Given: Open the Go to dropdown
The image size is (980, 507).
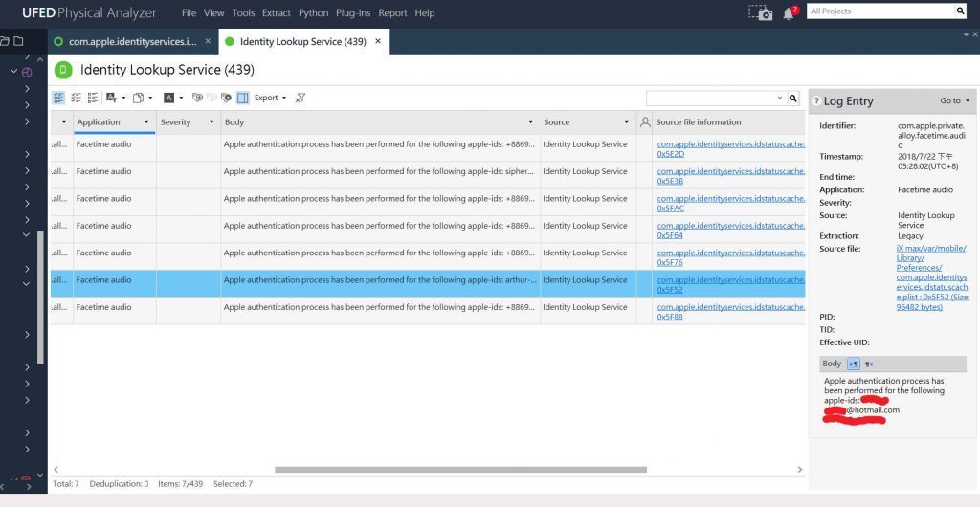Looking at the screenshot, I should (954, 100).
